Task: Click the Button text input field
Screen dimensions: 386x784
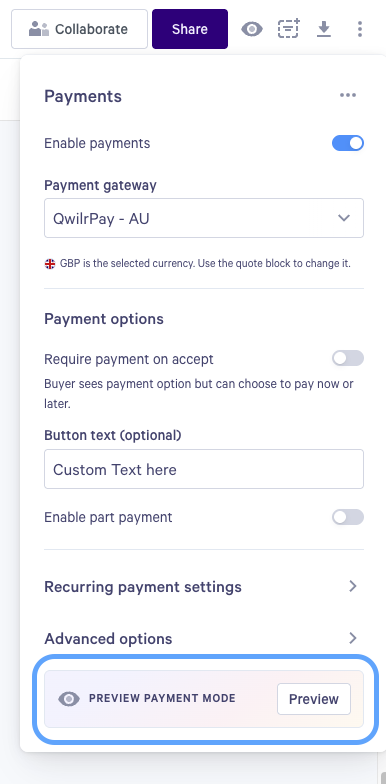Action: click(x=204, y=469)
